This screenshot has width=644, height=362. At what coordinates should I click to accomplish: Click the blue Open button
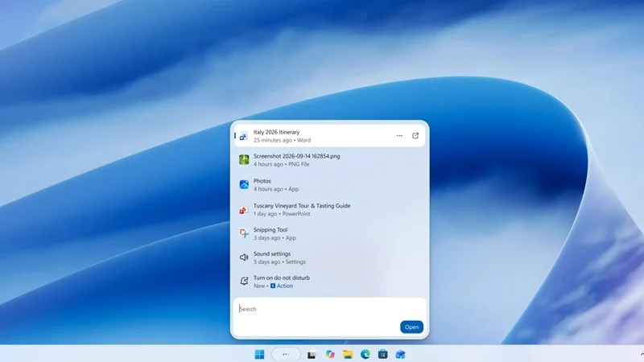[x=411, y=327]
